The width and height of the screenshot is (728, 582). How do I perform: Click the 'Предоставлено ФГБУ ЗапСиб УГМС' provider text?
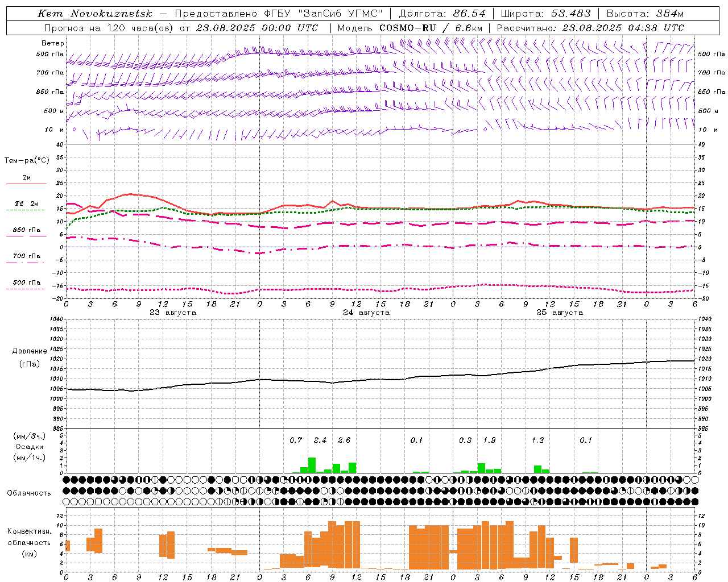[279, 14]
